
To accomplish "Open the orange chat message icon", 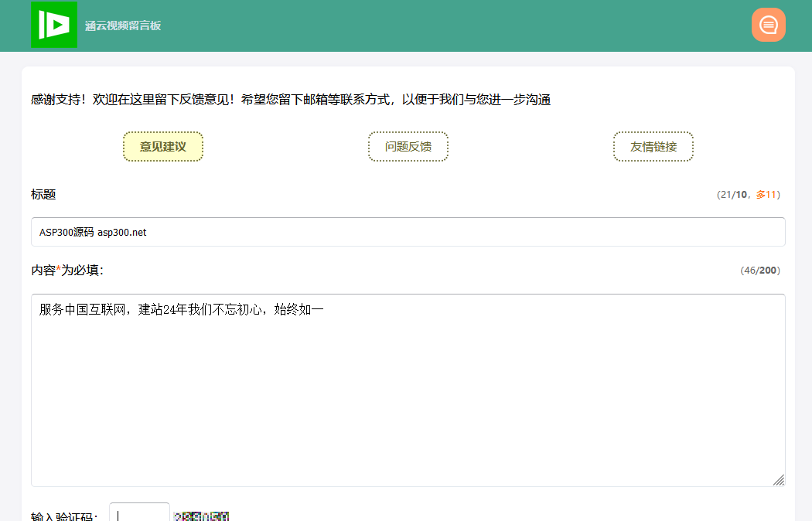I will (768, 25).
